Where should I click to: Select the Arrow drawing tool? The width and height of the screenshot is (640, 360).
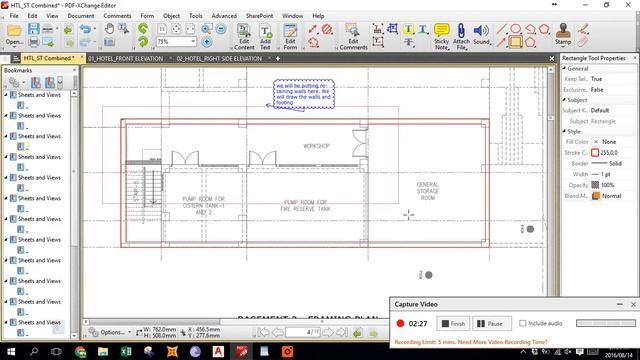tap(502, 42)
